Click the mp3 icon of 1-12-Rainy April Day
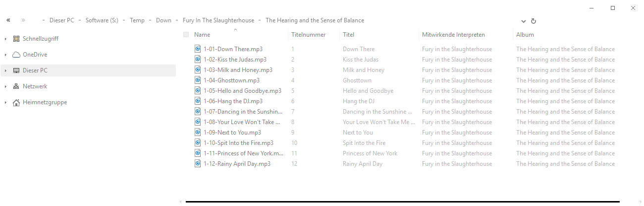Screen dimensions: 644x206 [198, 164]
